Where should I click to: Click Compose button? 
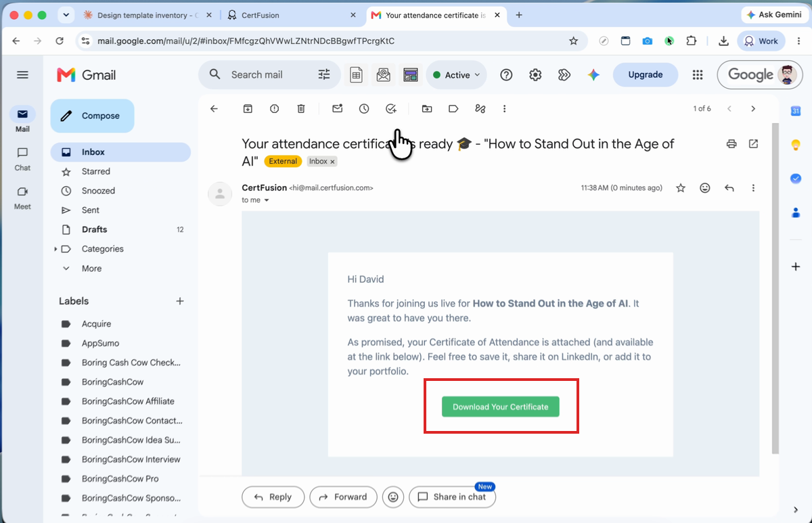(x=92, y=116)
